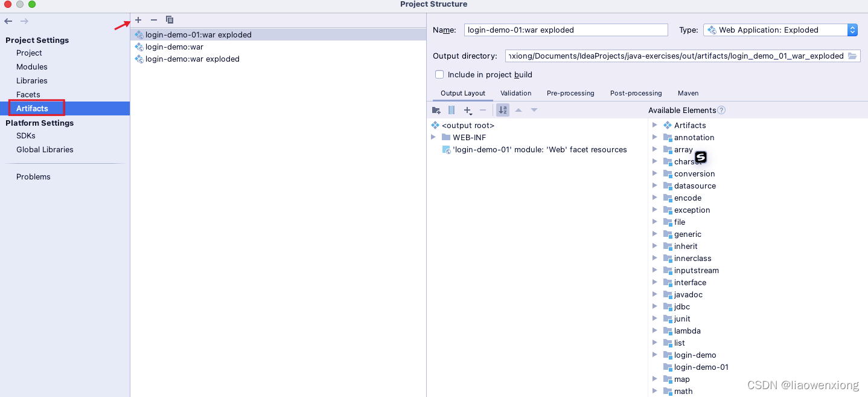This screenshot has width=868, height=397.
Task: Select the map module in Available Elements
Action: pos(681,379)
